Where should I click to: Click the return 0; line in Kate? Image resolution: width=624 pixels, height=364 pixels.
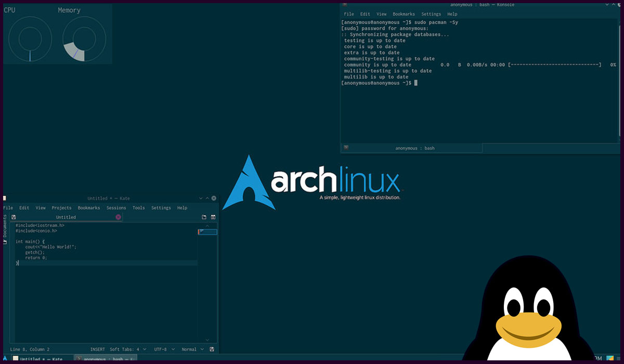coord(36,257)
